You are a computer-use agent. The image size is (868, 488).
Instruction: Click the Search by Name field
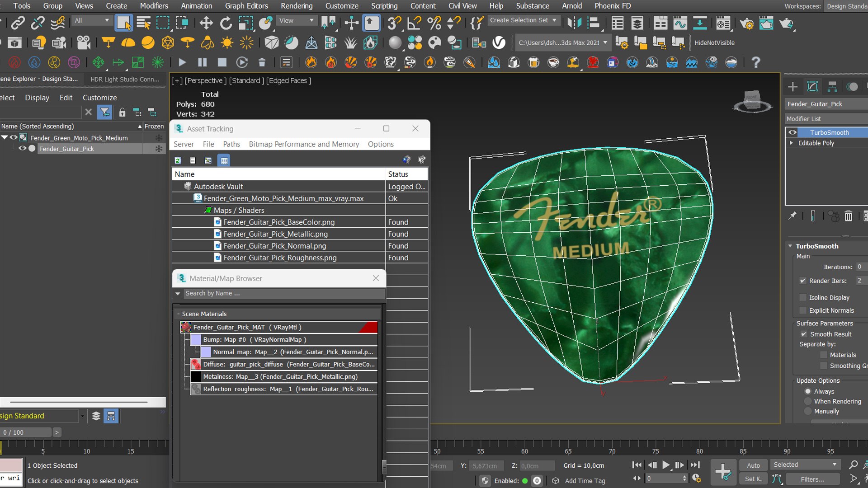point(284,293)
